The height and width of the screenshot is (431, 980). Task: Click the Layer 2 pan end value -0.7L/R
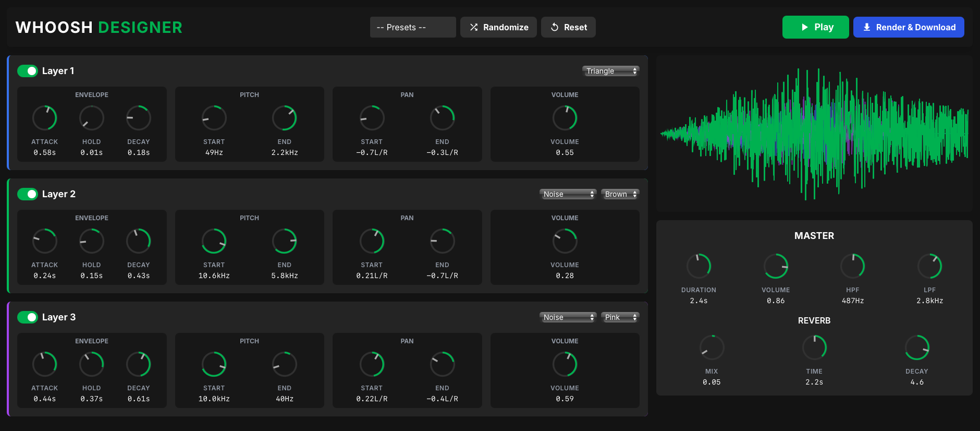(443, 276)
